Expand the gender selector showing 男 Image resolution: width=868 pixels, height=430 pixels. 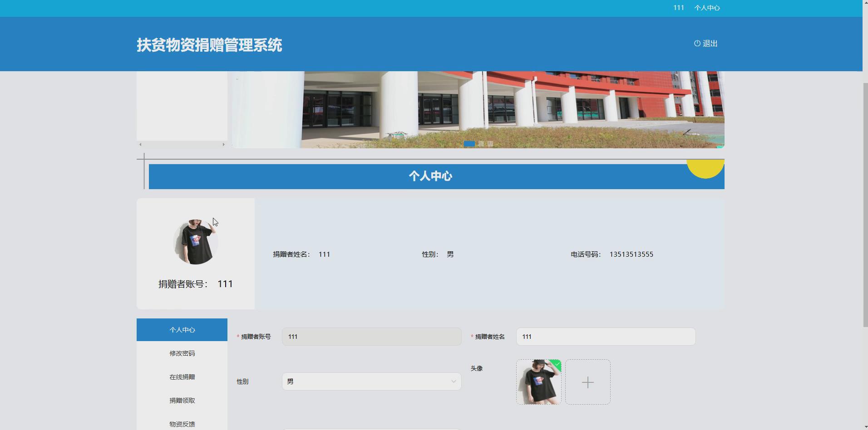point(371,381)
